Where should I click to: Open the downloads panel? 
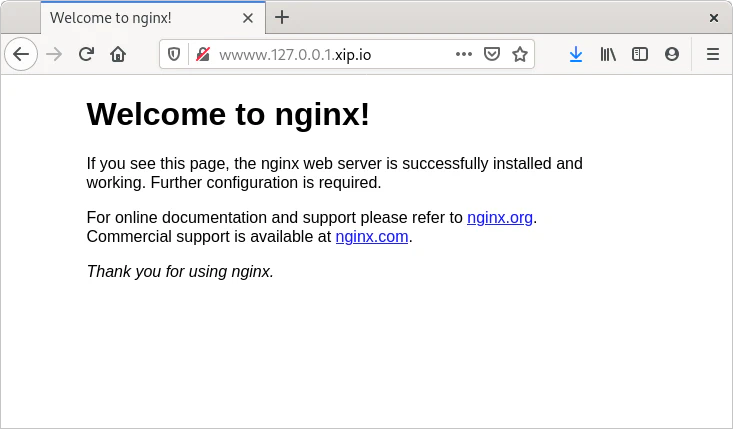point(575,55)
